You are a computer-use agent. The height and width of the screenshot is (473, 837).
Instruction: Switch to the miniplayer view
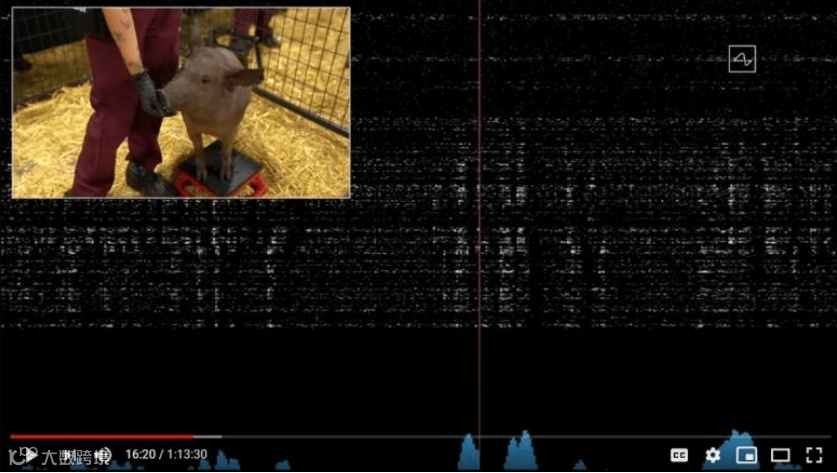click(747, 455)
